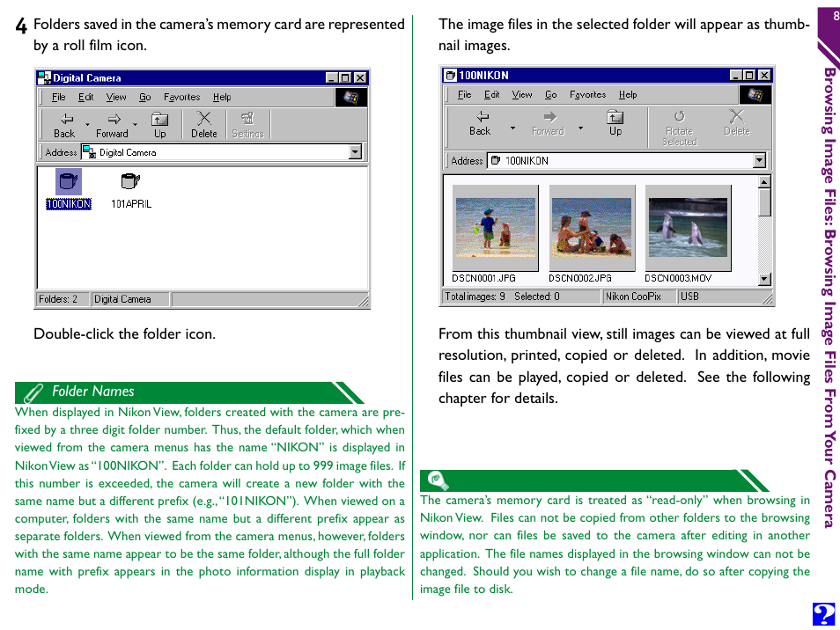Image resolution: width=840 pixels, height=630 pixels.
Task: Click Settings in the Digital Camera window toolbar
Action: (247, 124)
